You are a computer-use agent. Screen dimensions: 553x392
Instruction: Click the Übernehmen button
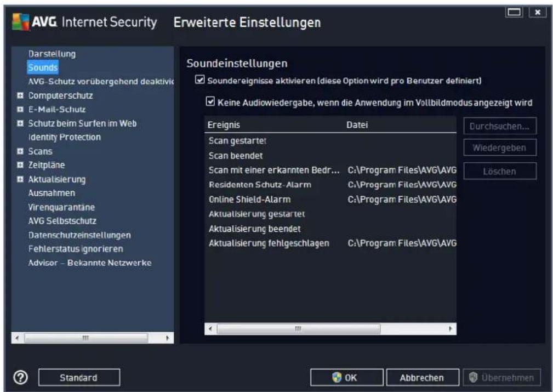501,378
